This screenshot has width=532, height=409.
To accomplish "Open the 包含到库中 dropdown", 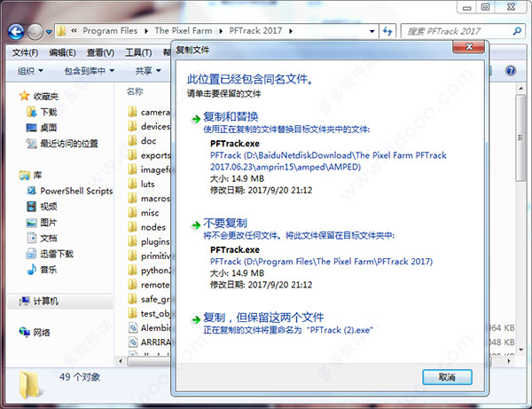I will tap(89, 71).
